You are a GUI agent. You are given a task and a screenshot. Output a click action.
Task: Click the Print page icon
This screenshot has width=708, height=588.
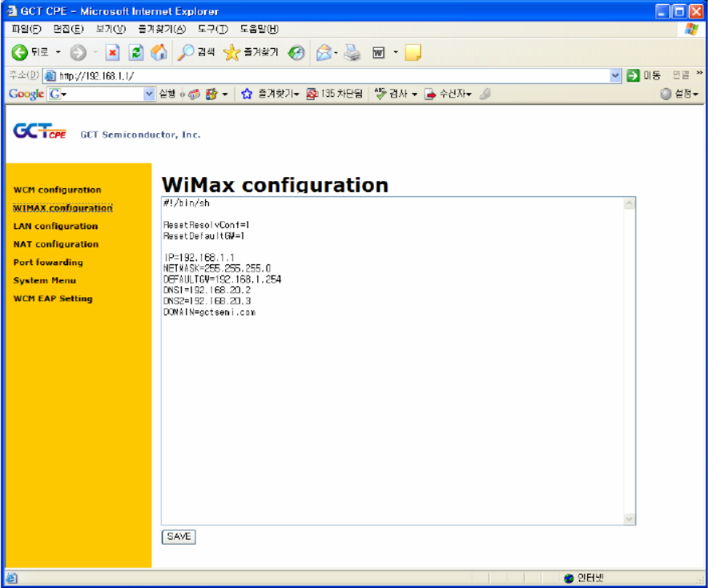coord(352,53)
